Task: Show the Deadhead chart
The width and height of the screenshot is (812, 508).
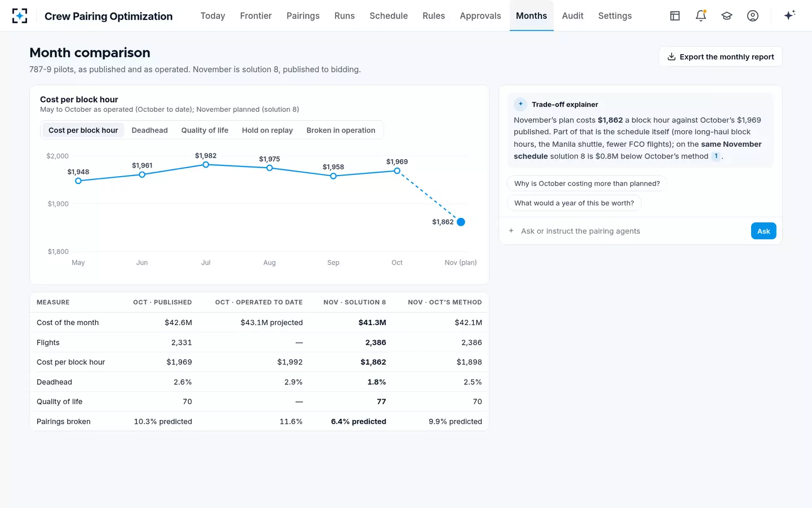Action: [x=149, y=130]
